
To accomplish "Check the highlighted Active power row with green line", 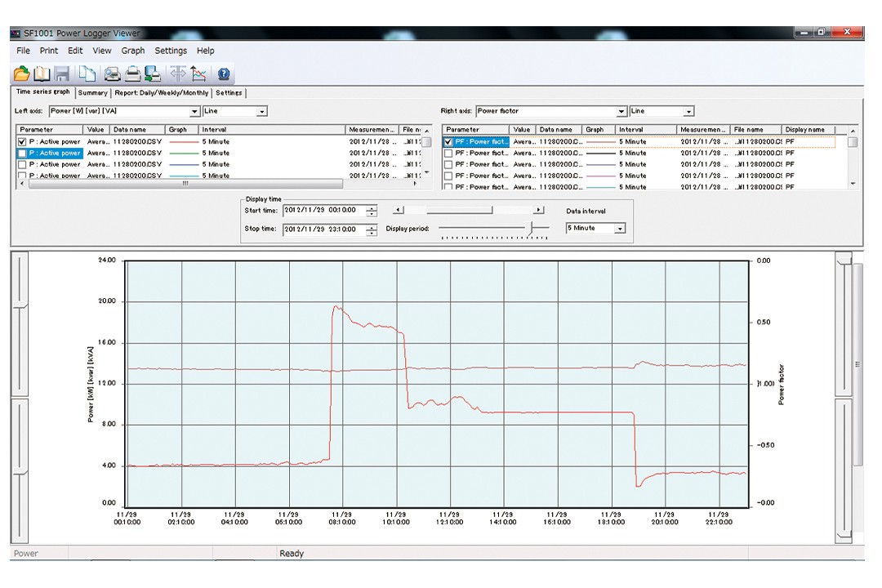I will [x=22, y=153].
